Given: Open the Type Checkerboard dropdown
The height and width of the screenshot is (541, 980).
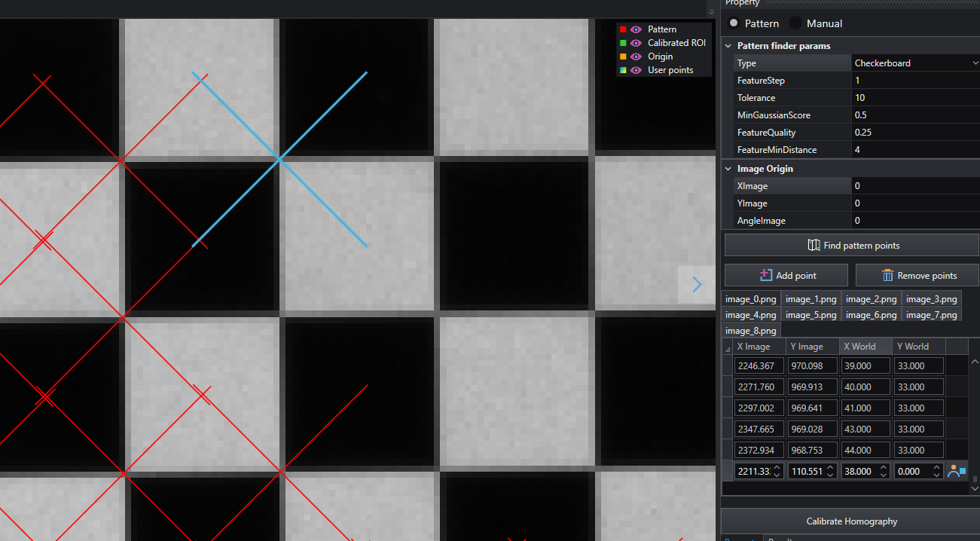Looking at the screenshot, I should point(916,63).
